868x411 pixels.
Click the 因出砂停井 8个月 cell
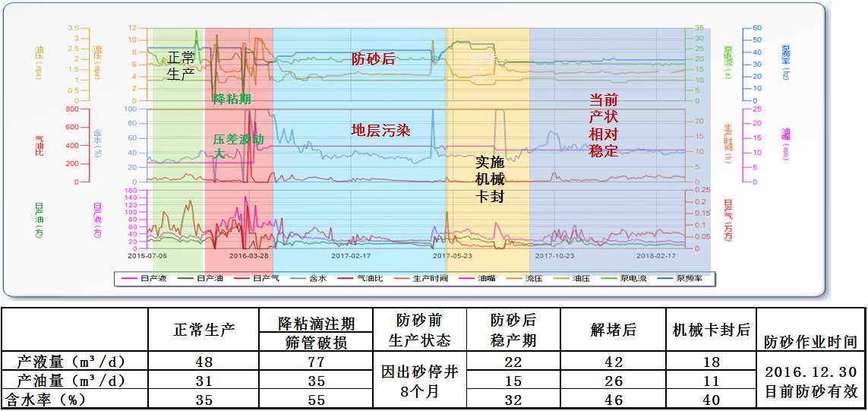[x=419, y=381]
